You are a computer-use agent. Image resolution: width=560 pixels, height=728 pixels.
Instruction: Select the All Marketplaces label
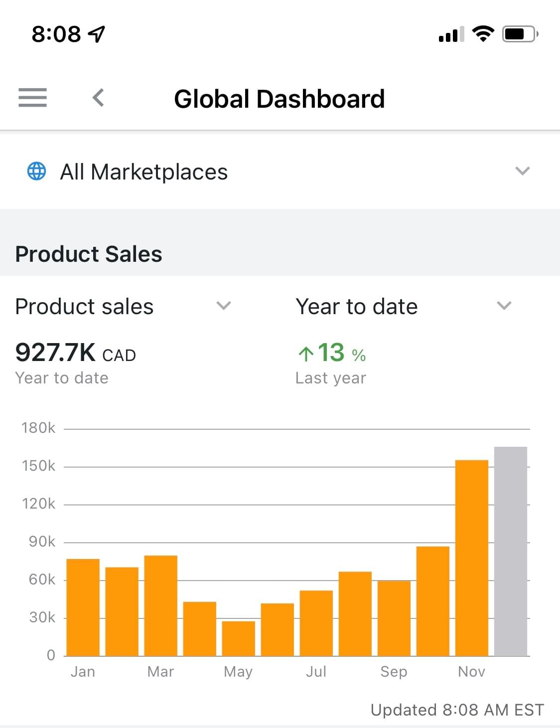pyautogui.click(x=143, y=172)
